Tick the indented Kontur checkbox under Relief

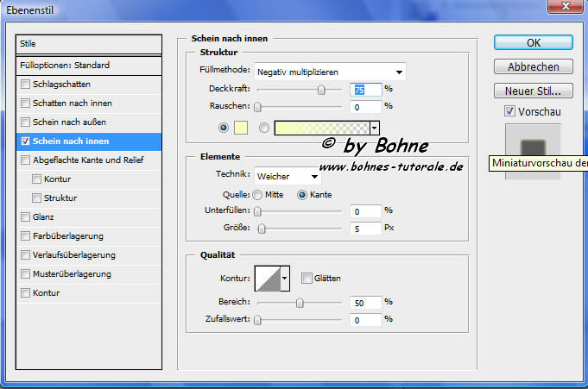36,179
